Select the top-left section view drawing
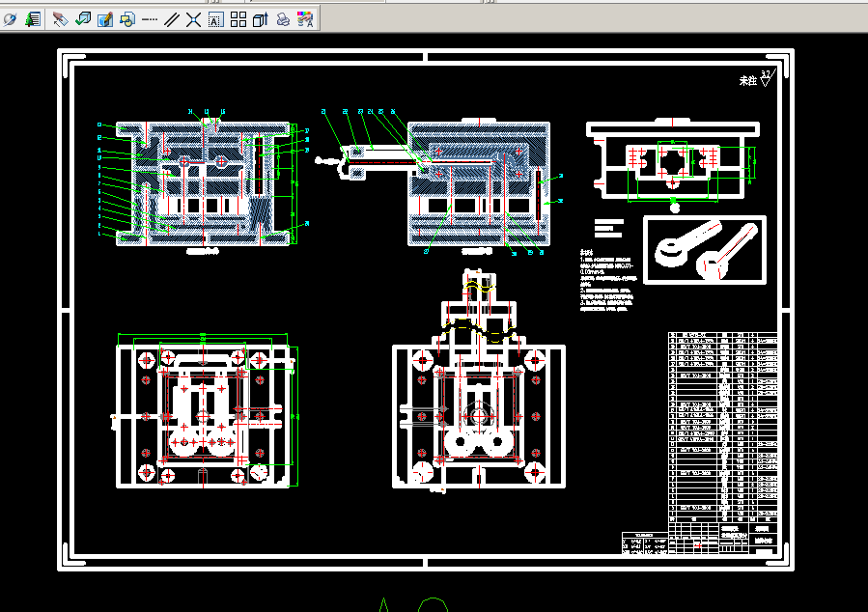Screen dimensions: 868x612 pos(203,181)
